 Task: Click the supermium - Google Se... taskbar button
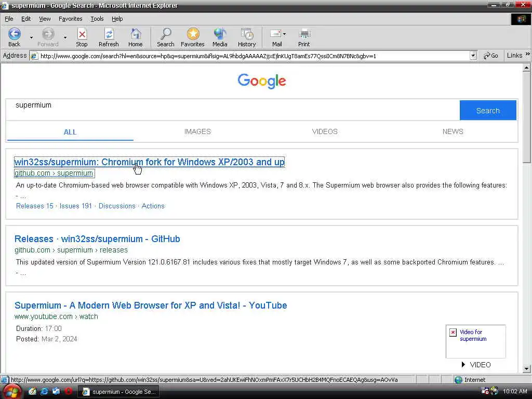click(118, 392)
